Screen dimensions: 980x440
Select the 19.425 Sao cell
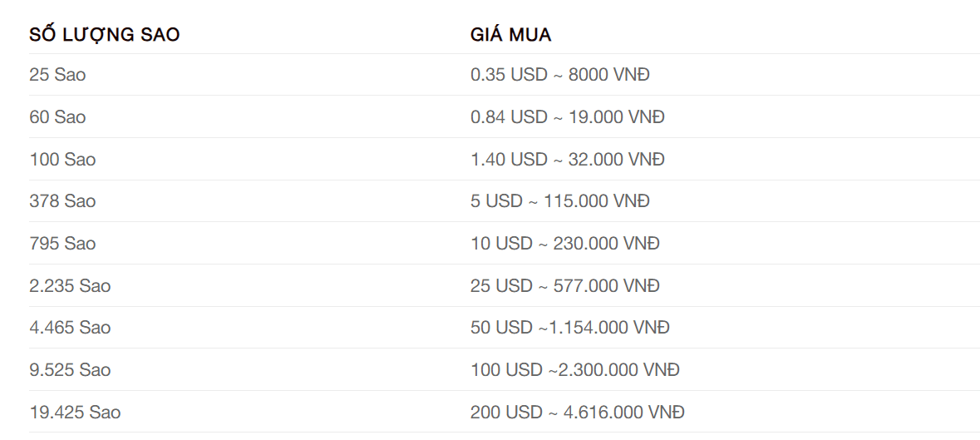[x=75, y=413]
